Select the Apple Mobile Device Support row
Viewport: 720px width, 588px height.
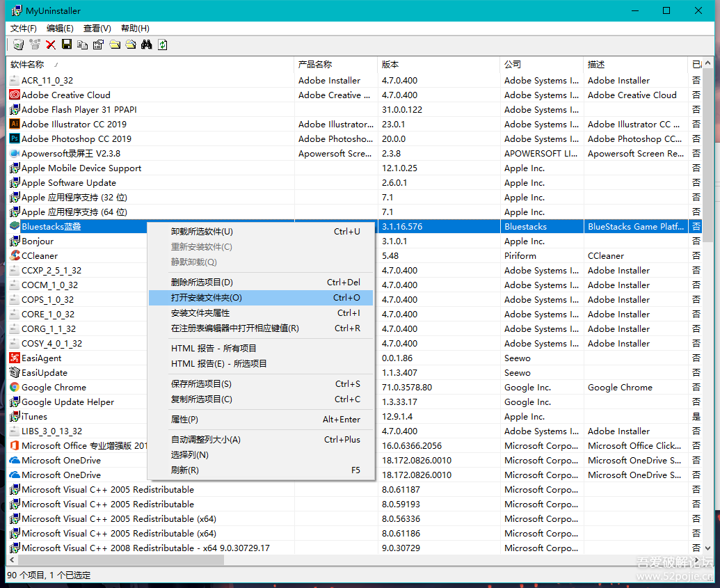click(355, 168)
